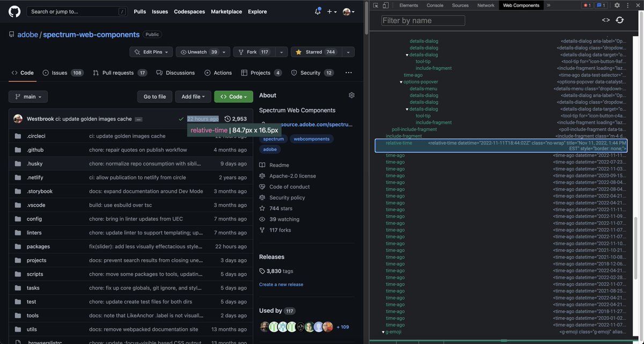Image resolution: width=644 pixels, height=344 pixels.
Task: Open Codespaces from the header navigation
Action: (x=189, y=11)
